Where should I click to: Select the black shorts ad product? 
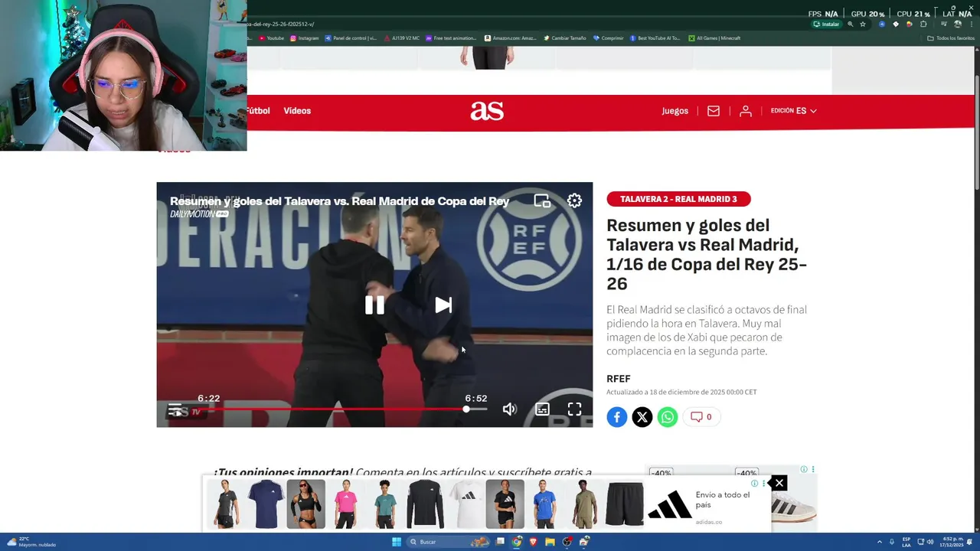coord(625,504)
